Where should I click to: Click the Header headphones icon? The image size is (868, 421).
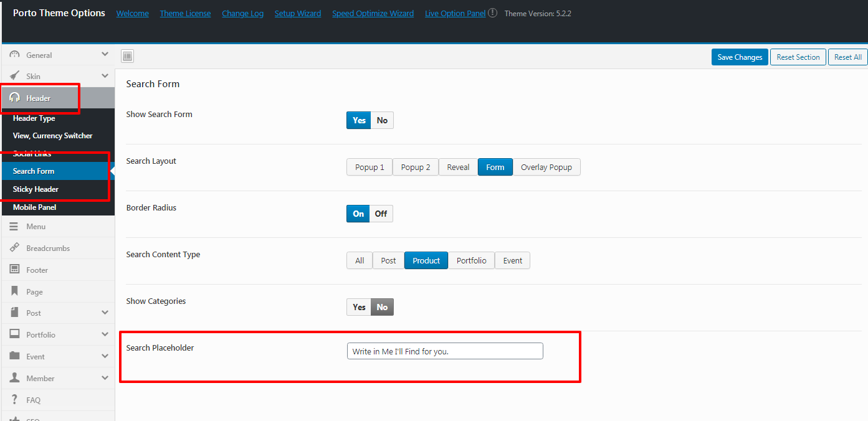tap(14, 98)
